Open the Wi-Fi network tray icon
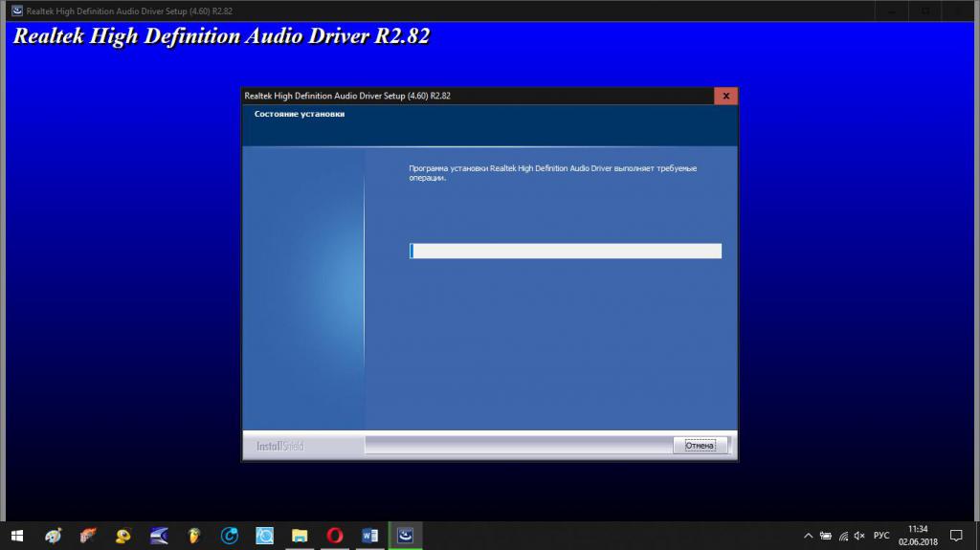980x550 pixels. 842,536
